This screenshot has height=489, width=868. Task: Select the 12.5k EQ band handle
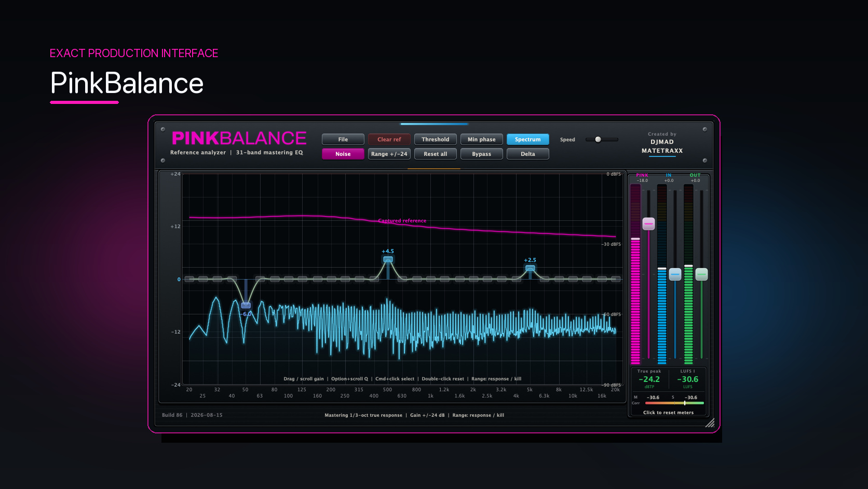pyautogui.click(x=587, y=279)
